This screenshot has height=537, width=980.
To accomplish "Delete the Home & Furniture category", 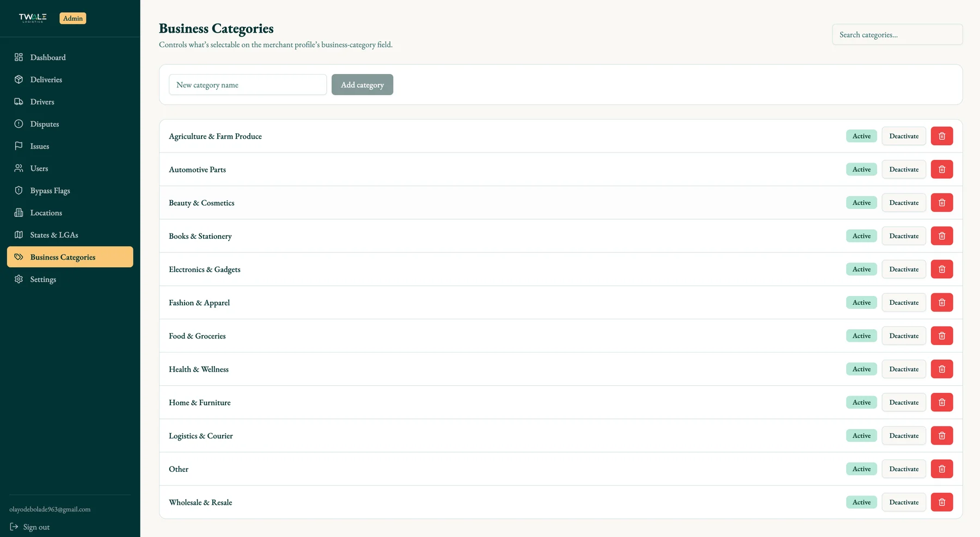I will (942, 402).
